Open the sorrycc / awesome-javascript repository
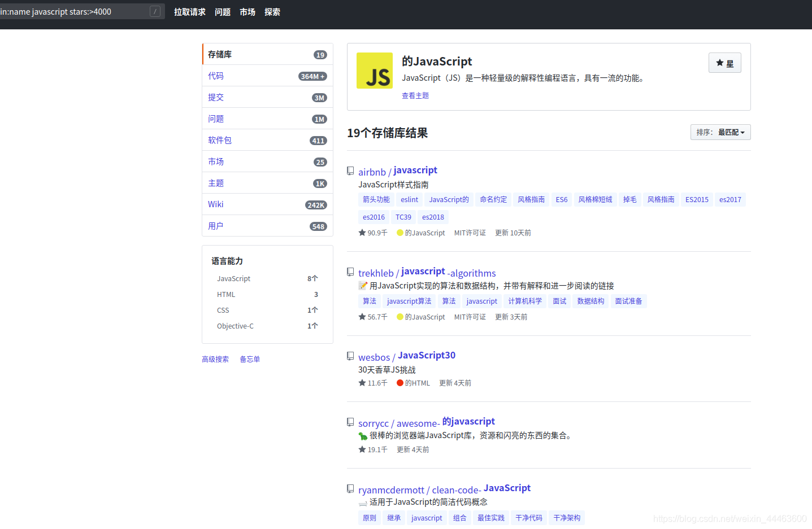812x529 pixels. (x=427, y=422)
